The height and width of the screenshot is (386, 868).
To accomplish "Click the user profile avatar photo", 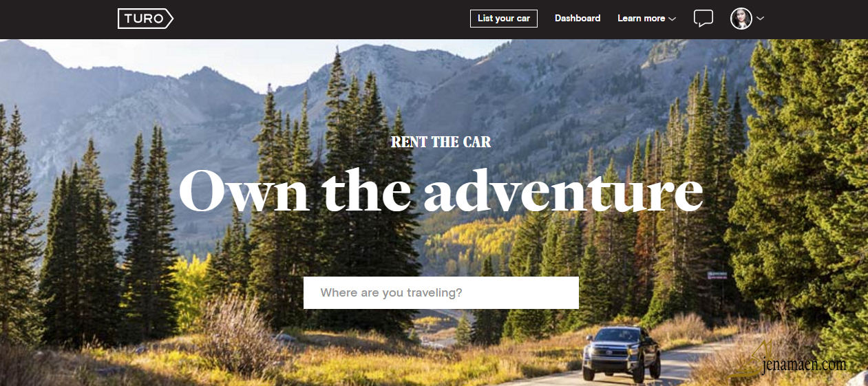I will point(741,19).
